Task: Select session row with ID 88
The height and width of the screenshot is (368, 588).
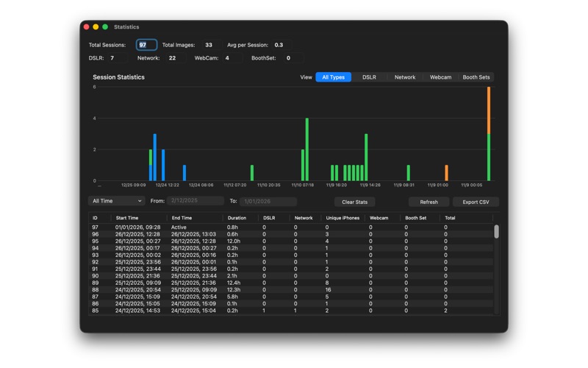Action: [x=291, y=289]
